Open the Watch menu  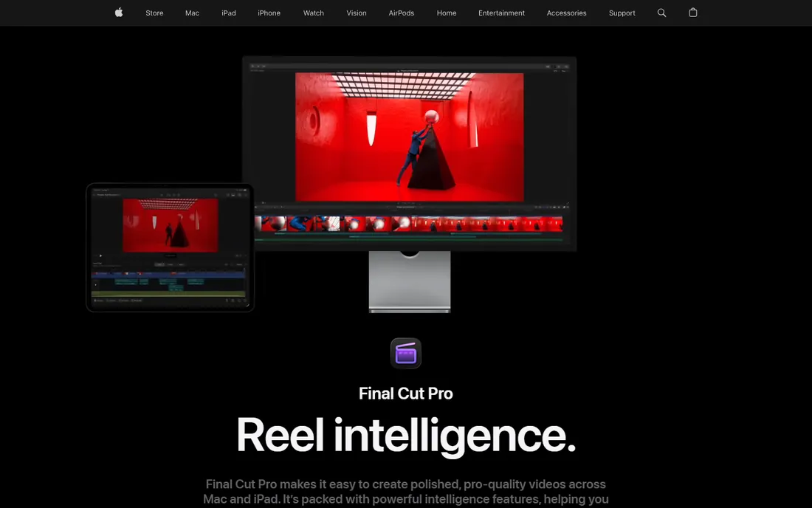click(x=313, y=13)
